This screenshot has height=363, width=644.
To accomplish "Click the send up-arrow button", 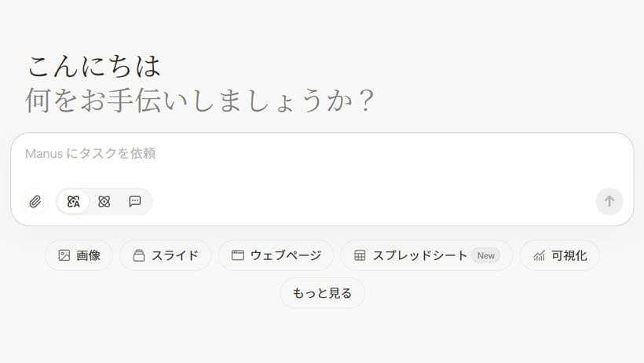I will point(609,201).
